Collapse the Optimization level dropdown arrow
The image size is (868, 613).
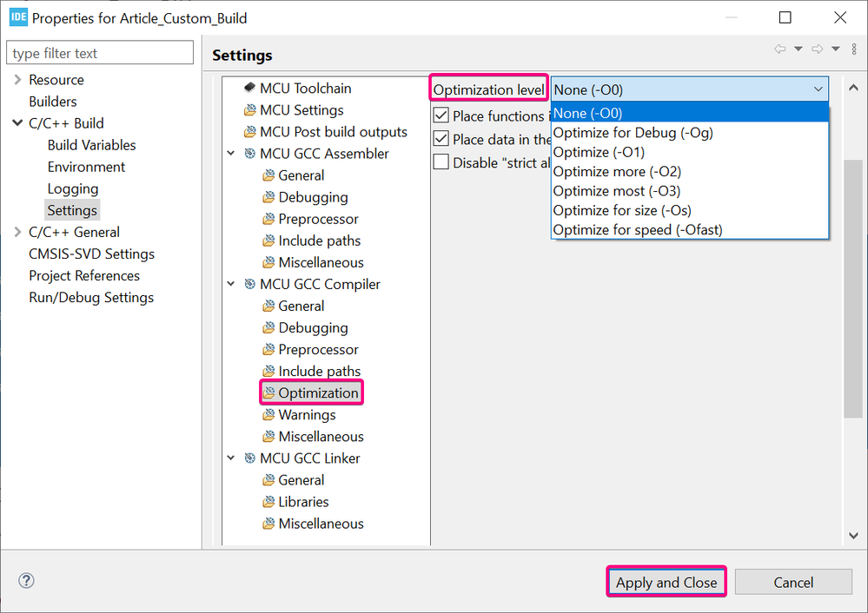click(818, 89)
